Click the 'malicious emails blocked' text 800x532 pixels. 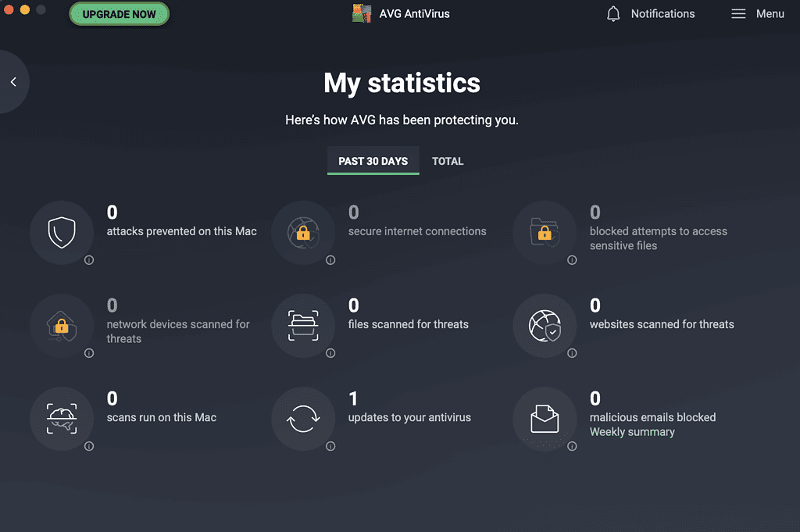point(652,417)
